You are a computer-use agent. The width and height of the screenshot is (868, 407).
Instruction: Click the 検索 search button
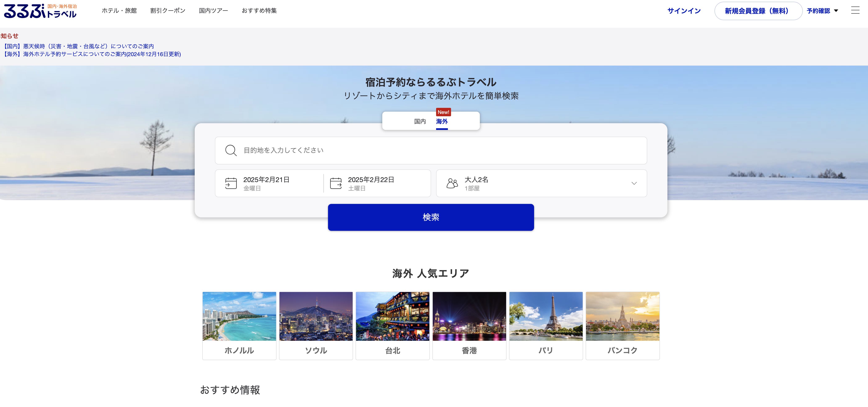[431, 217]
